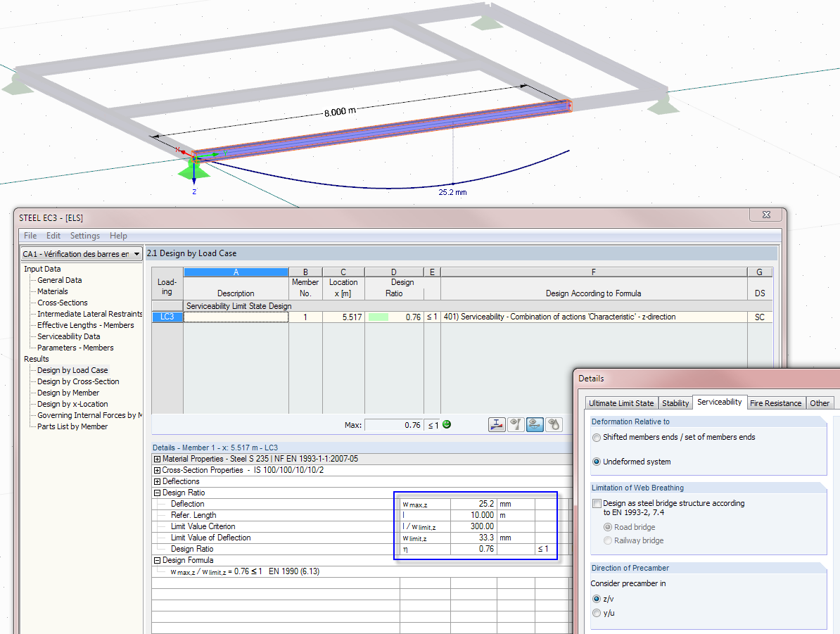
Task: Select General Data in tree
Action: pos(60,280)
